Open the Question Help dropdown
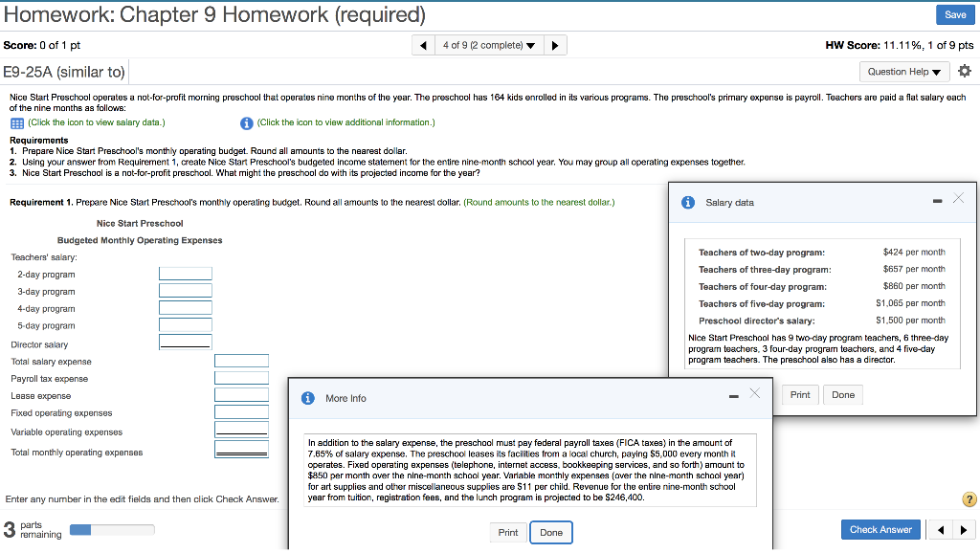This screenshot has width=980, height=553. pyautogui.click(x=903, y=71)
